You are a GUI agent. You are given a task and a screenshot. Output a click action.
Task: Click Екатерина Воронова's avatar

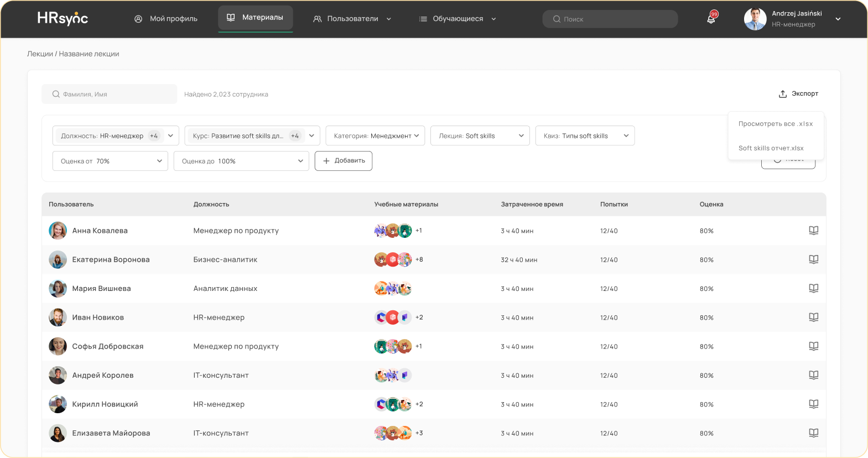point(58,259)
